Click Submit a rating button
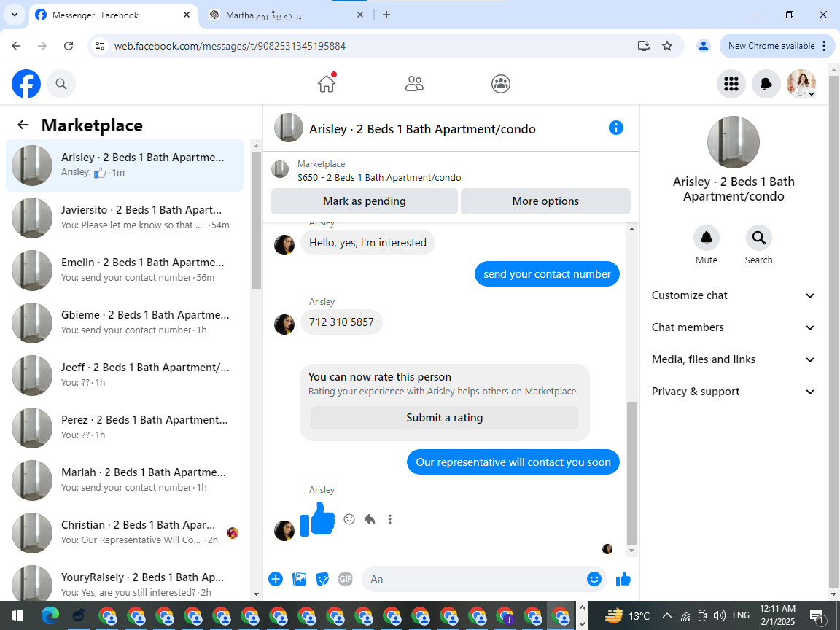The width and height of the screenshot is (840, 630). 445,418
